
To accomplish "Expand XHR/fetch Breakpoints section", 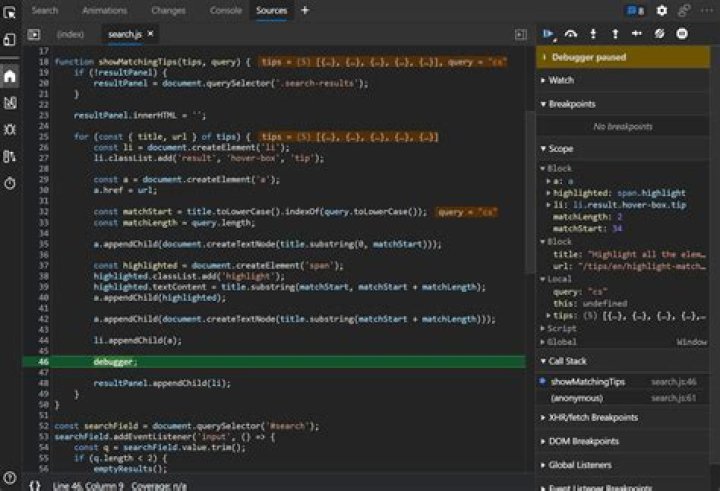I will 623,418.
